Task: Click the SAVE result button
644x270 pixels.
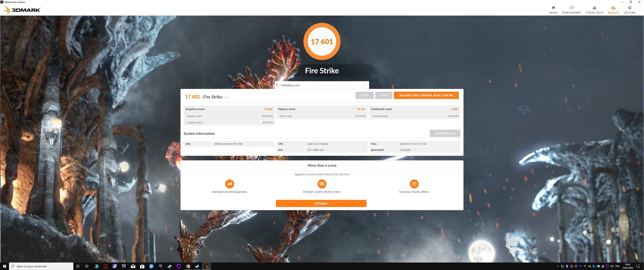Action: point(384,95)
